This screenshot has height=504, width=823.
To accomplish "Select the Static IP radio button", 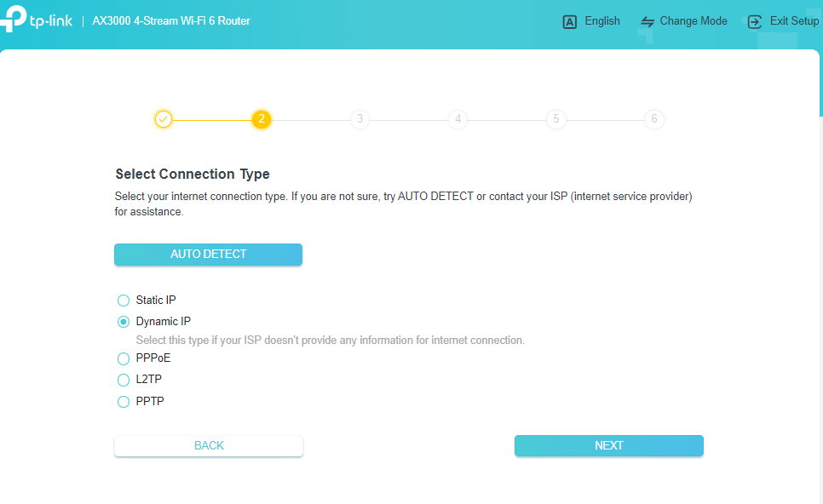I will point(123,300).
